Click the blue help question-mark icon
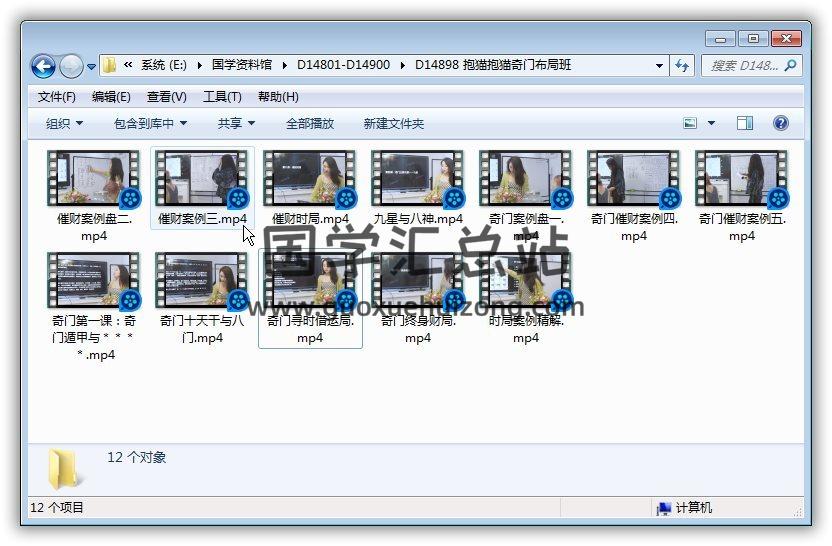 tap(781, 124)
